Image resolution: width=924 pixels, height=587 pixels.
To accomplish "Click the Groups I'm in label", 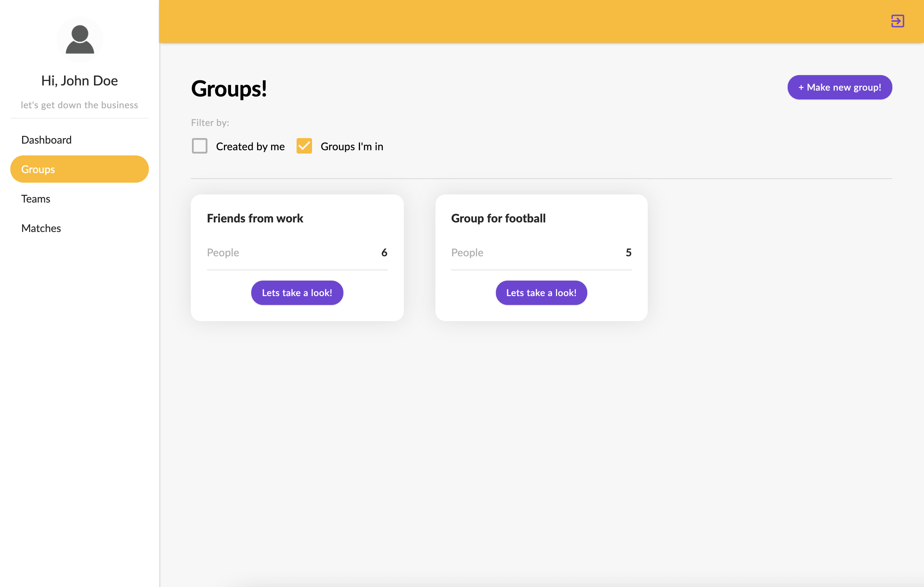I will pos(351,147).
